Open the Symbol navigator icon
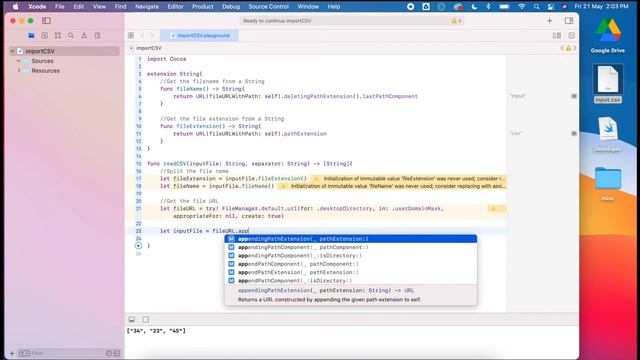Image resolution: width=640 pixels, height=360 pixels. 58,36
